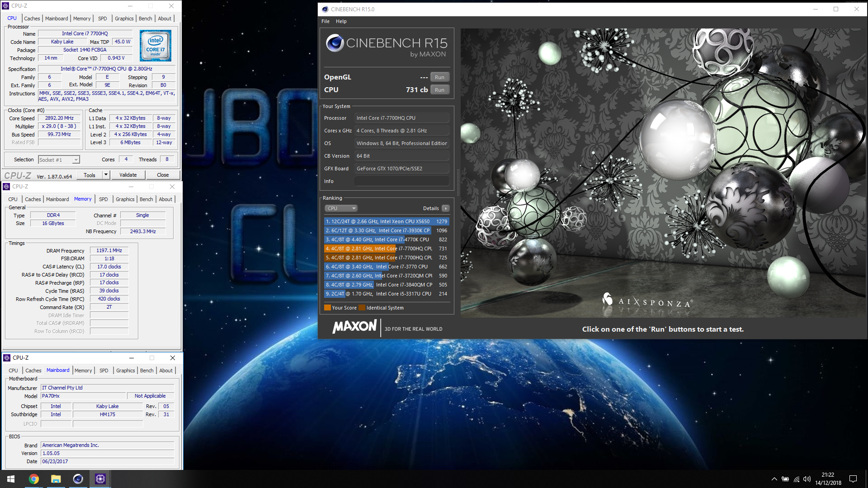Select ranking row i7-7700HQ scoring 725
Image resolution: width=868 pixels, height=488 pixels.
[387, 258]
